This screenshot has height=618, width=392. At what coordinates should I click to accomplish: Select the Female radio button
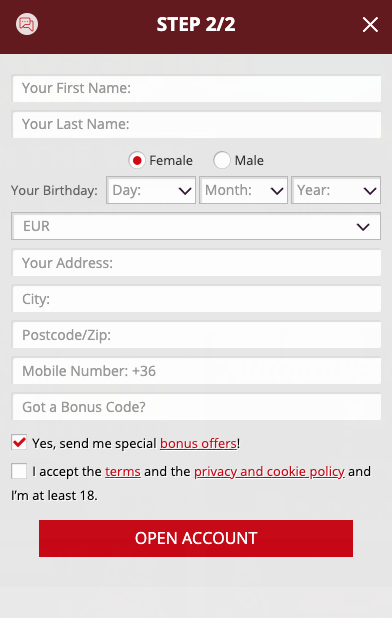[137, 160]
